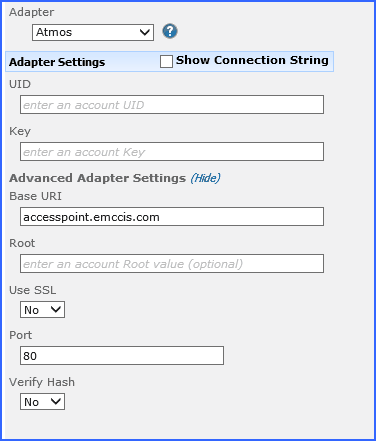The width and height of the screenshot is (376, 441).
Task: Click the blue help question mark icon
Action: click(x=170, y=31)
